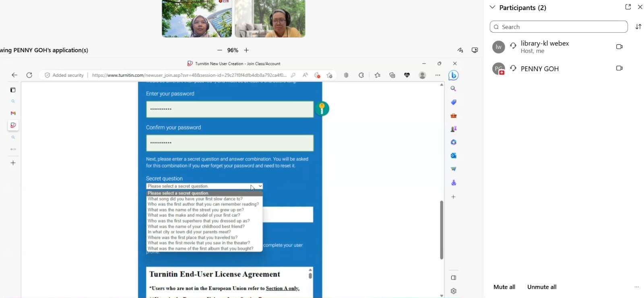This screenshot has width=644, height=298.
Task: Click the Confirm your password field
Action: coord(230,143)
